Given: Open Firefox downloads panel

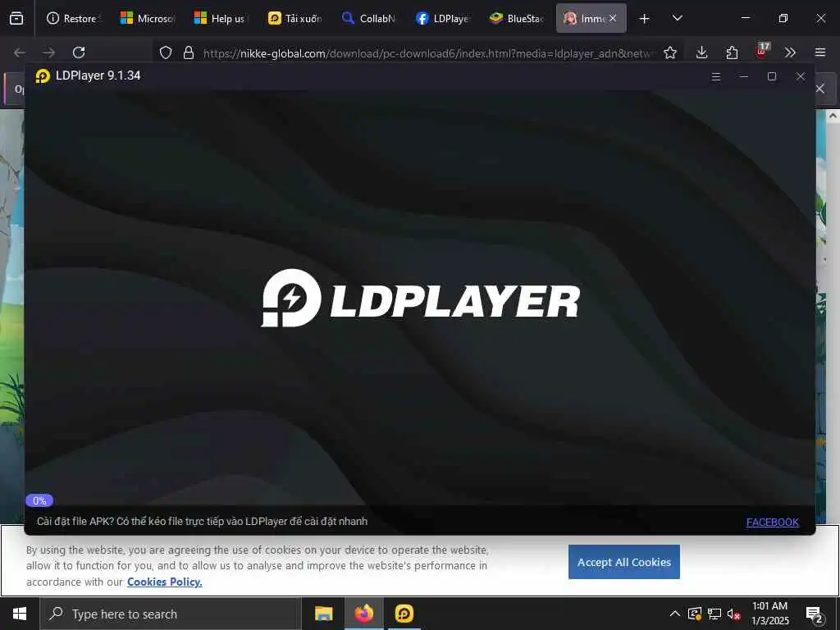Looking at the screenshot, I should [x=702, y=52].
